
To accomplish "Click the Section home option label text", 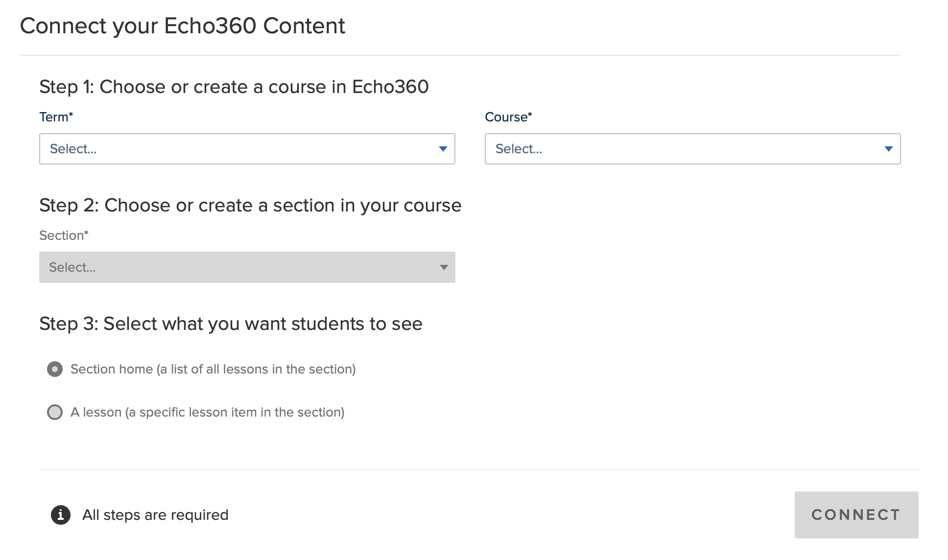I will click(x=213, y=369).
